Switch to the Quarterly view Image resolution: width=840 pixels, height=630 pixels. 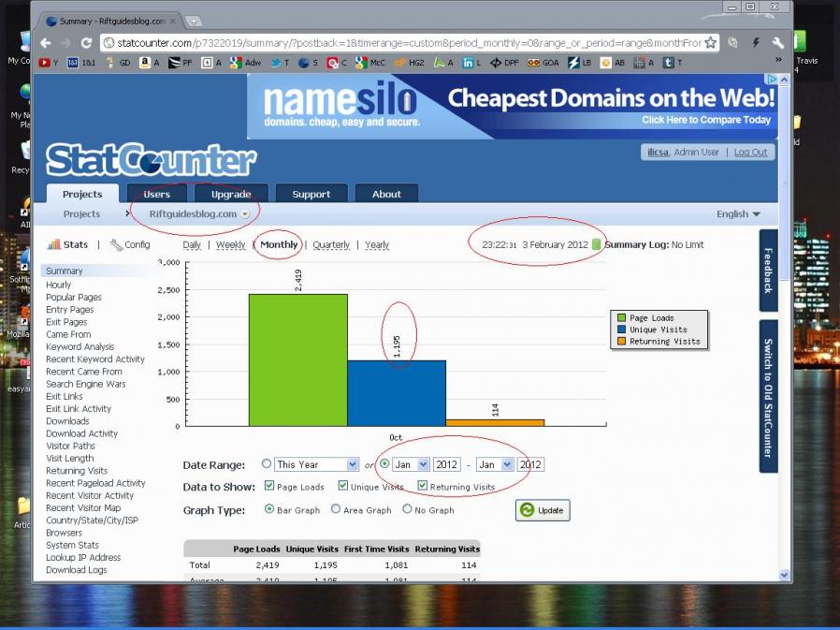[x=331, y=245]
